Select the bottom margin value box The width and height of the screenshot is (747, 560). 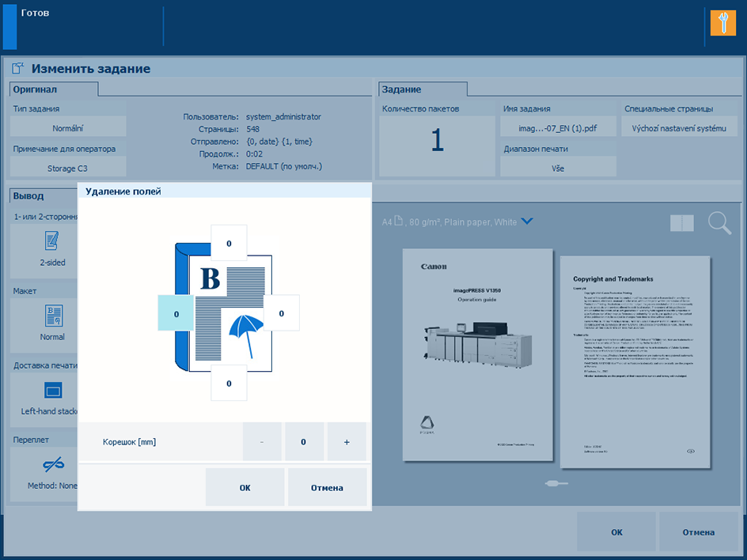click(229, 384)
